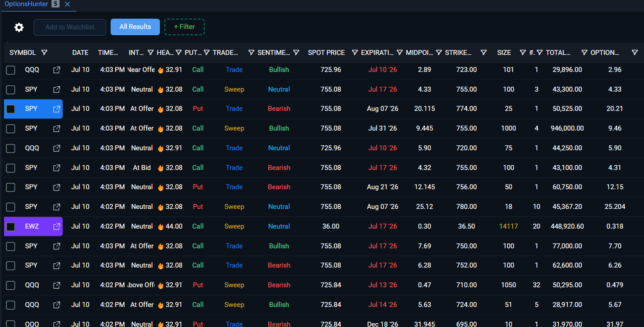Open the EXPIRATI column filter funnel

(x=399, y=53)
